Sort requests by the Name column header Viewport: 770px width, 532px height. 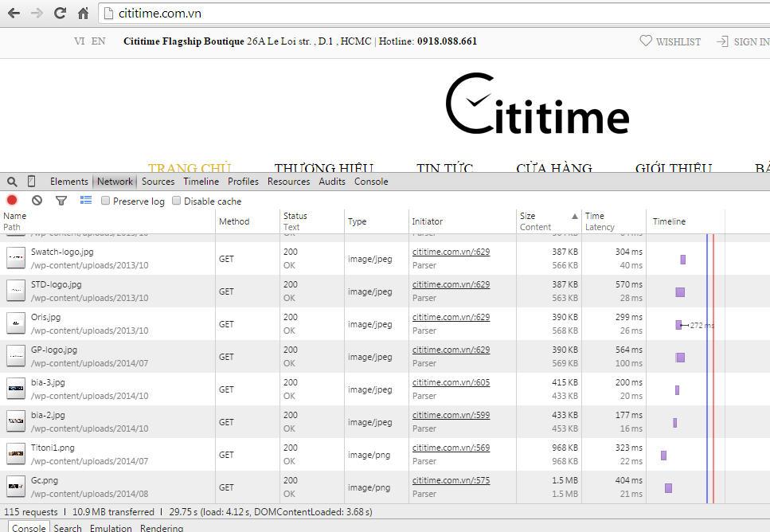point(107,221)
